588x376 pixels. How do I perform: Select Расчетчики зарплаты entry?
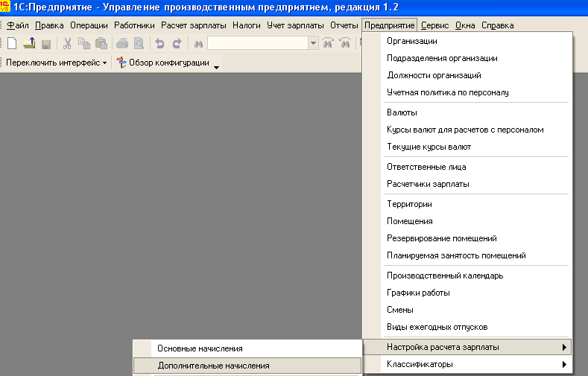pos(467,184)
